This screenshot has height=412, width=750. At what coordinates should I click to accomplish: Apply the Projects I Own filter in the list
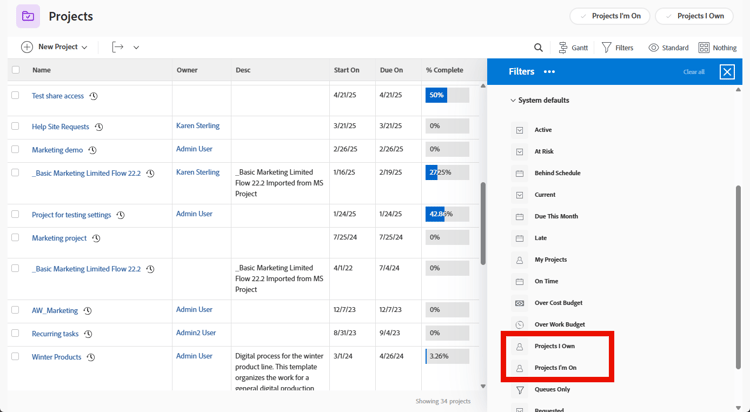(554, 346)
